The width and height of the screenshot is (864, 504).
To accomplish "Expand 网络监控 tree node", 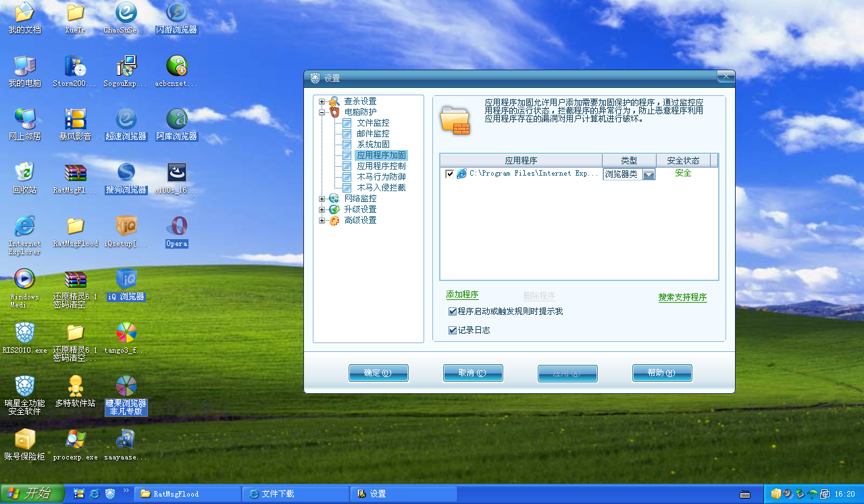I will click(x=322, y=199).
